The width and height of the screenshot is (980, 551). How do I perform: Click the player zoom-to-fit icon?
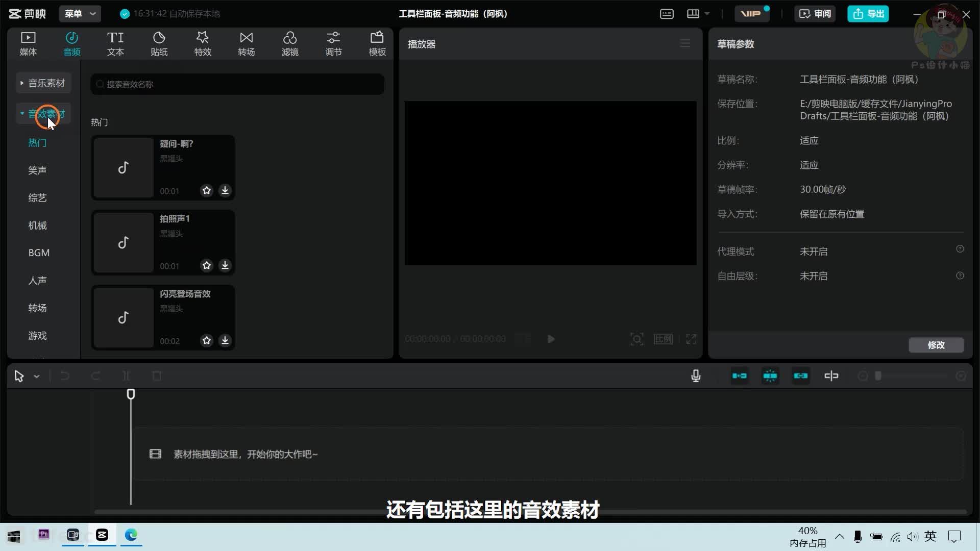(x=636, y=339)
